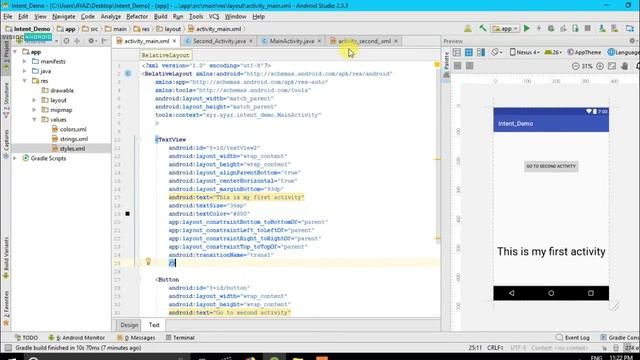Viewport: 640px width, 360px height.
Task: Expand the mipmap folder
Action: pos(34,110)
